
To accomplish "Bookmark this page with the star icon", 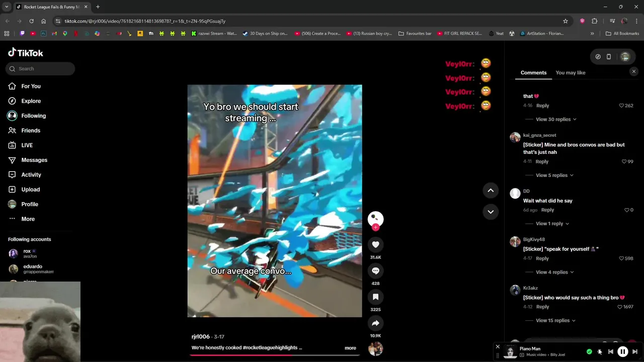I will 566,21.
